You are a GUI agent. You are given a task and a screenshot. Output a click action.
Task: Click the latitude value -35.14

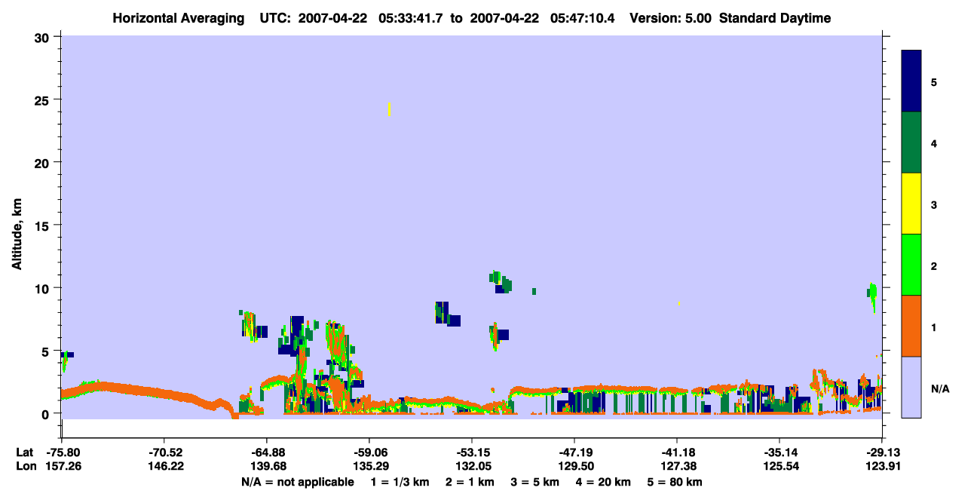pos(779,453)
